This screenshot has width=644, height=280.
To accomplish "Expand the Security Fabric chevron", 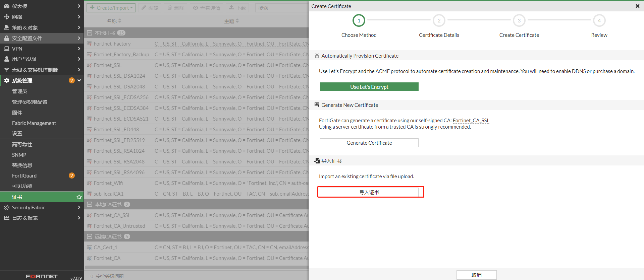I will coord(79,207).
